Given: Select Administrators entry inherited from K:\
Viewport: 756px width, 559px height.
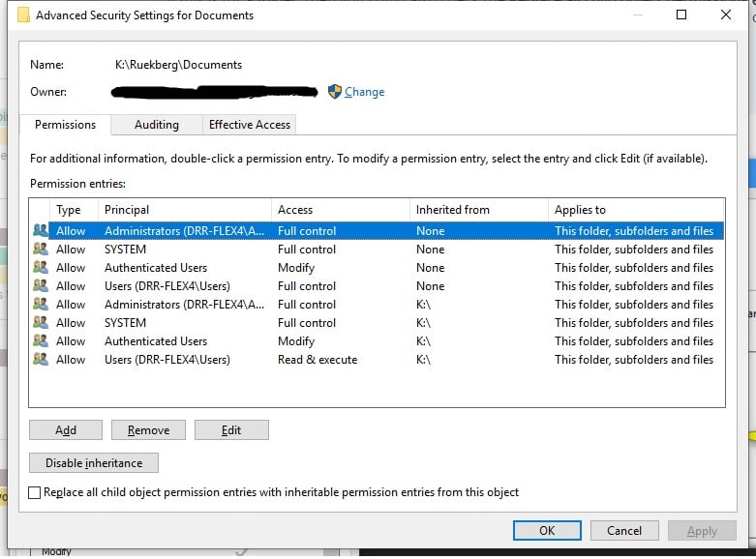Looking at the screenshot, I should 378,305.
